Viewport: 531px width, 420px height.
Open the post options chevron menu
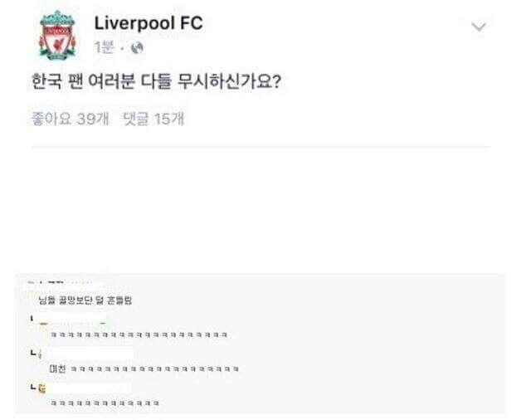click(479, 27)
